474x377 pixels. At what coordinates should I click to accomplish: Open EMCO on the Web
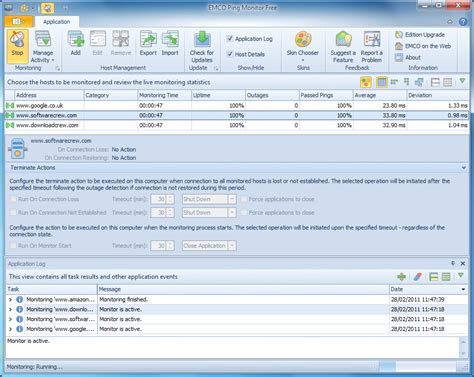pos(423,46)
